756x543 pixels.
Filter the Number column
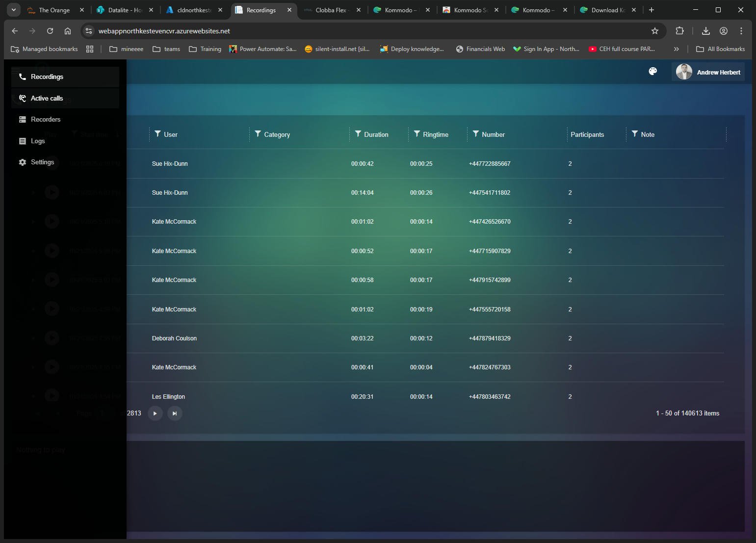476,134
